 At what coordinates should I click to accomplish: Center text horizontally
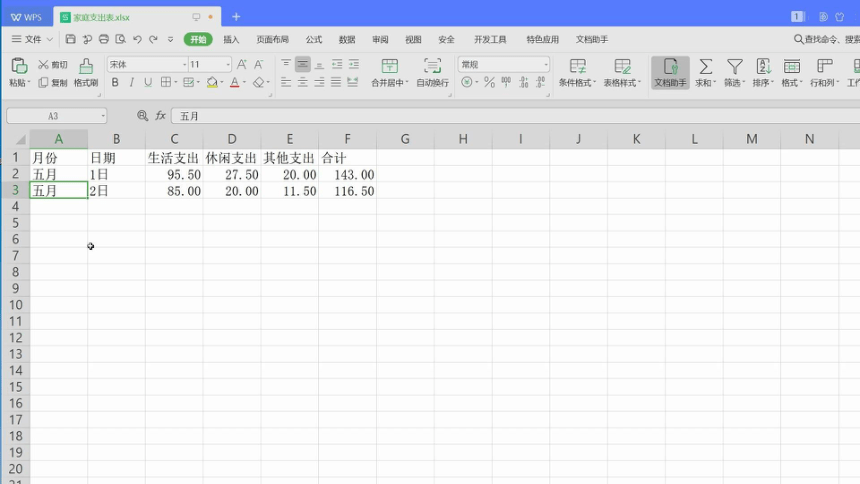click(x=303, y=82)
